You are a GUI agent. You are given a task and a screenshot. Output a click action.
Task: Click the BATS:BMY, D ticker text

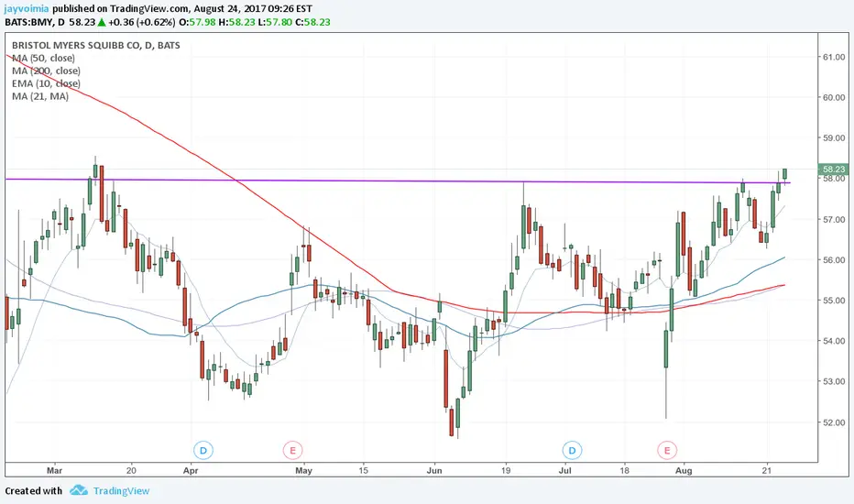coord(34,22)
